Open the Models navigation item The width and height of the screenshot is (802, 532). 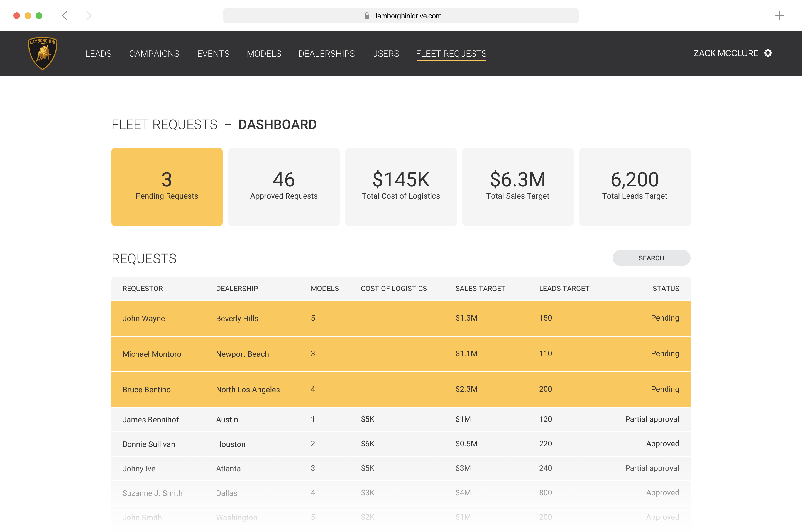(x=264, y=54)
